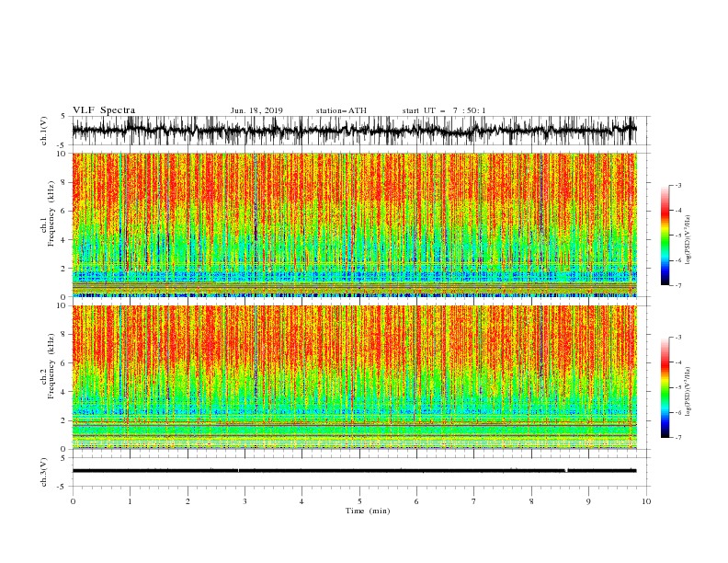
Task: Click the ch.2 spectrogram color scale bar
Action: click(x=665, y=387)
